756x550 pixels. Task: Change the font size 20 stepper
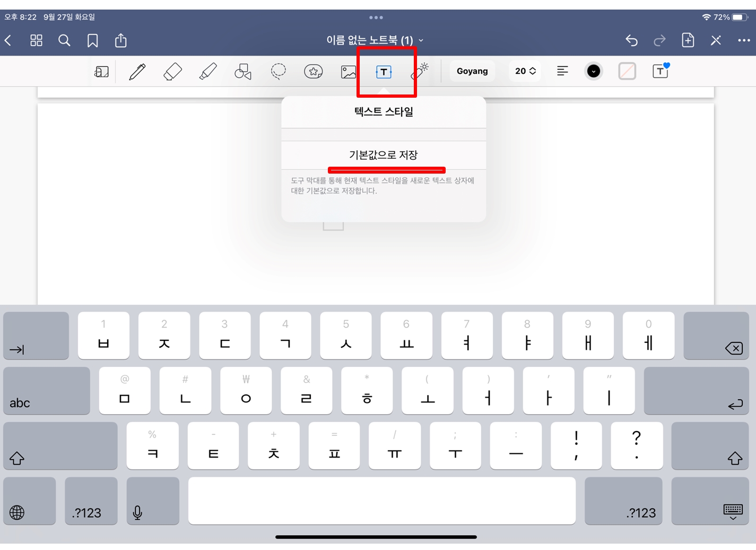(525, 71)
